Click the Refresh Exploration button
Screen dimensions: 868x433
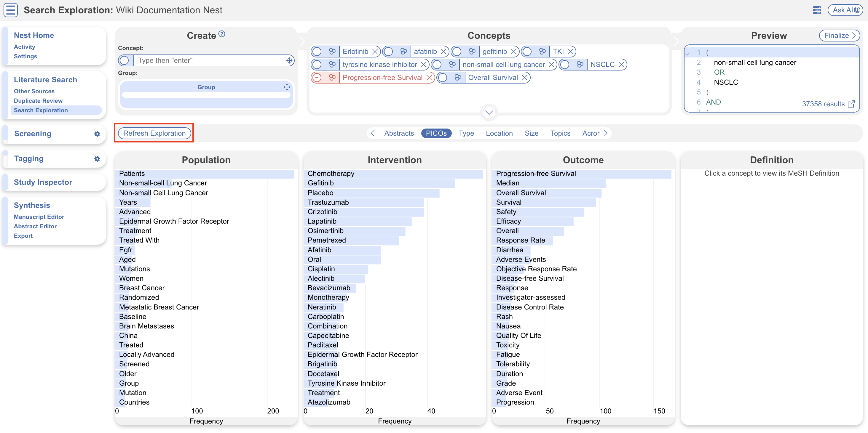(x=154, y=133)
